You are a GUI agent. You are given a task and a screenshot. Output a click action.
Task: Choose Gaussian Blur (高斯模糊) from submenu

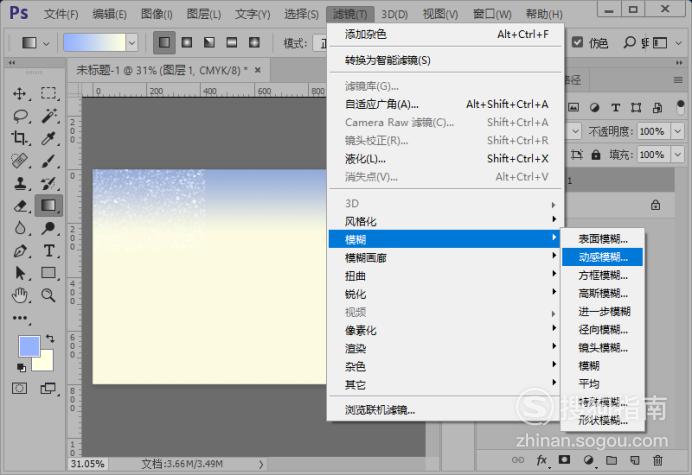(x=602, y=293)
